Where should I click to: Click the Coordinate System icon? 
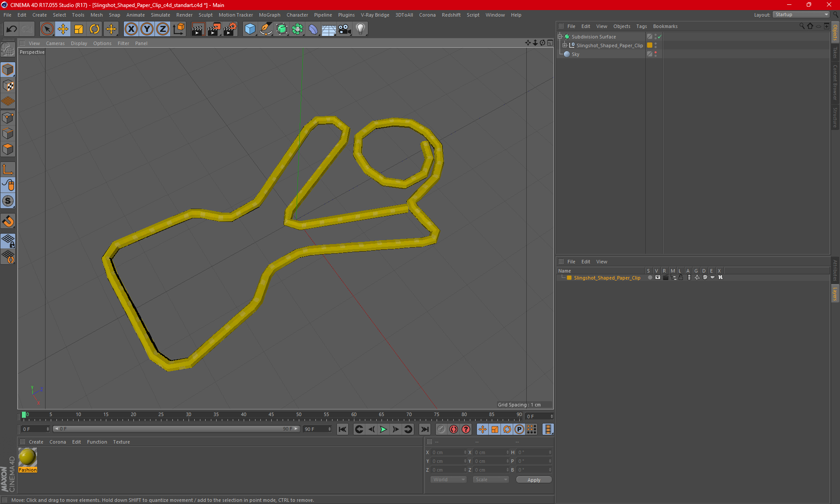pyautogui.click(x=179, y=29)
